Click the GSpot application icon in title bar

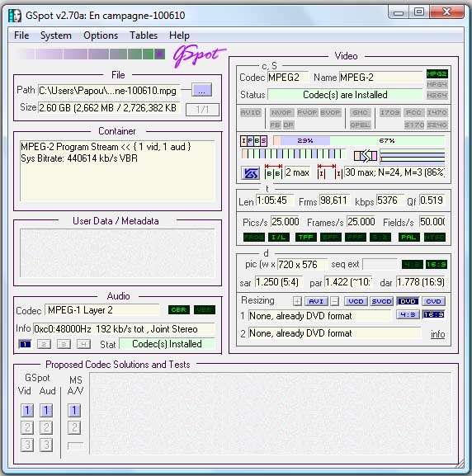15,16
